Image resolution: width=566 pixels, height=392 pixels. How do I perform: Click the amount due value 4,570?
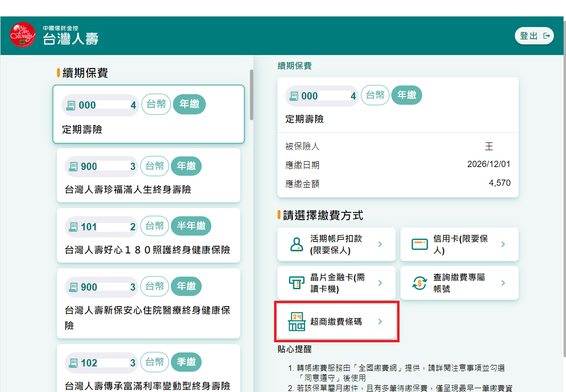coord(500,183)
